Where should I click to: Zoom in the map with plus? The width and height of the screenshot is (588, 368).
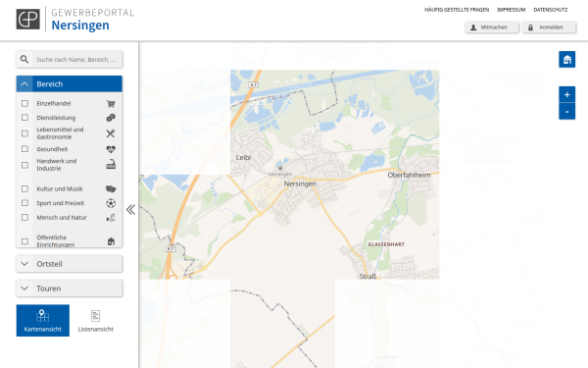point(567,94)
